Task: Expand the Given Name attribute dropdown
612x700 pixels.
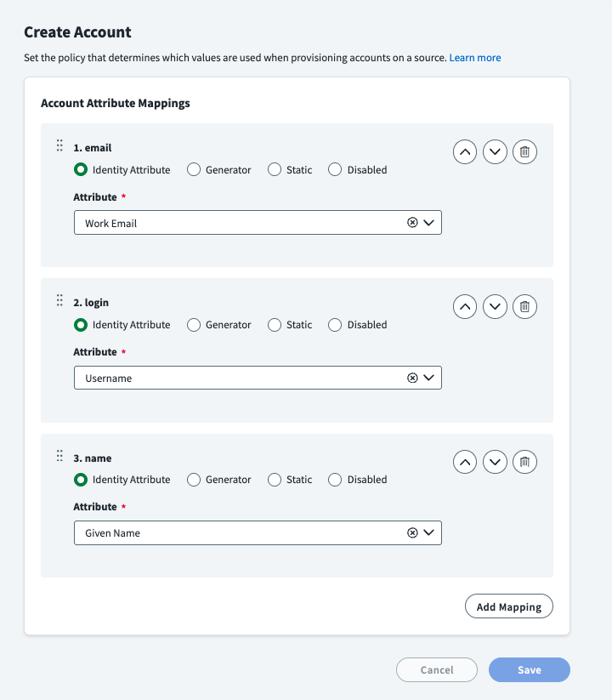Action: tap(428, 532)
